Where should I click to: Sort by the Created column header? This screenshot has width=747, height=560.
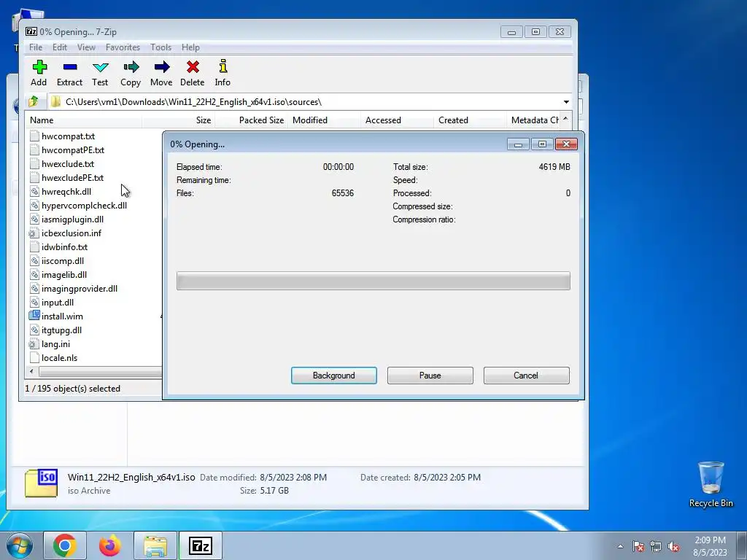click(x=470, y=120)
